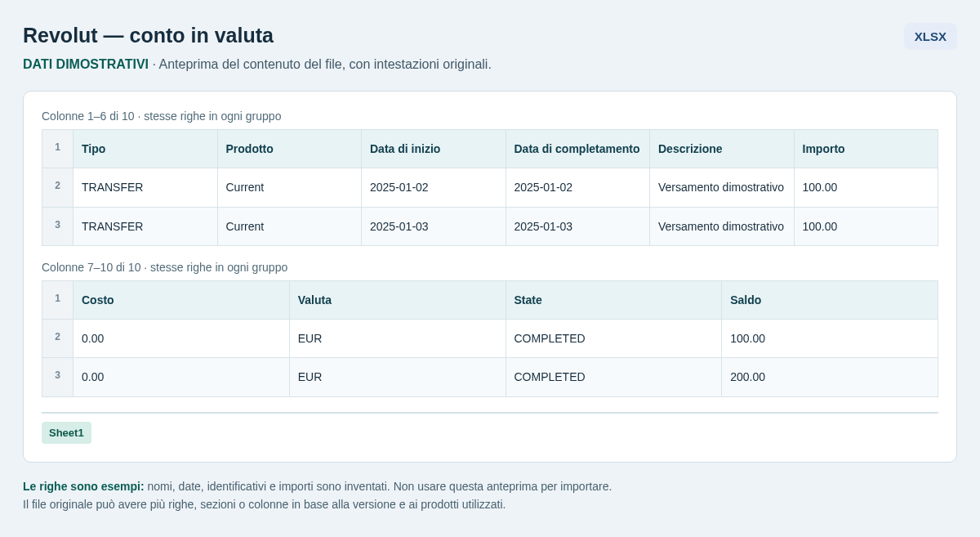Viewport: 980px width, 537px height.
Task: Click the Revolut — conto in valuta title
Action: pyautogui.click(x=148, y=35)
